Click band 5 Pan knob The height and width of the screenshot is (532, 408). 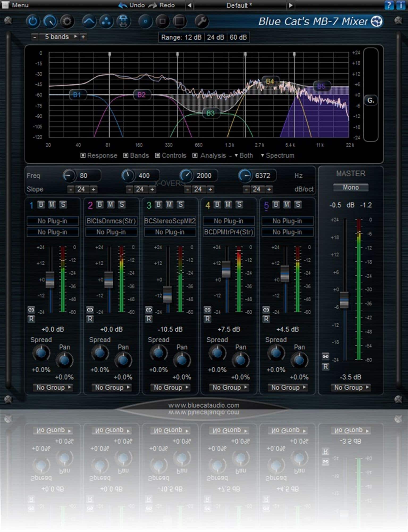click(299, 360)
